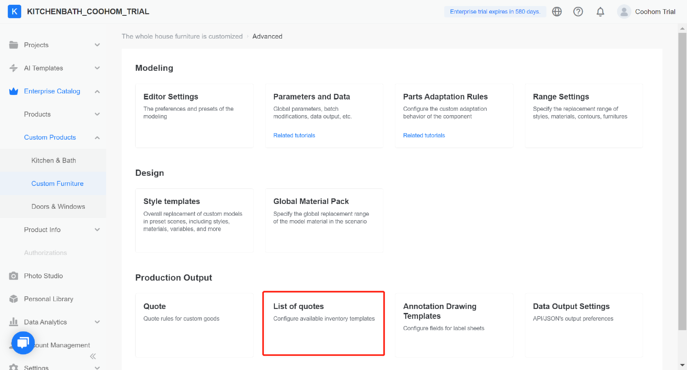Expand the Projects chevron
This screenshot has height=370, width=687.
click(97, 45)
